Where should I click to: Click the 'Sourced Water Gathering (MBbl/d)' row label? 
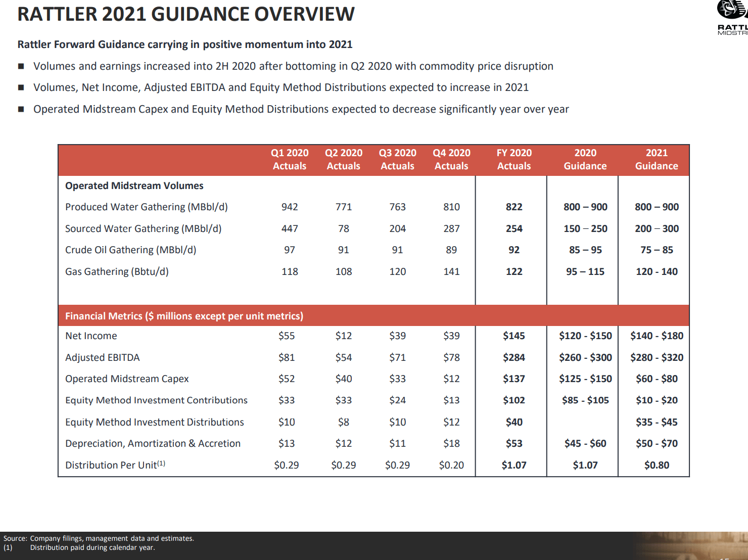coord(144,229)
